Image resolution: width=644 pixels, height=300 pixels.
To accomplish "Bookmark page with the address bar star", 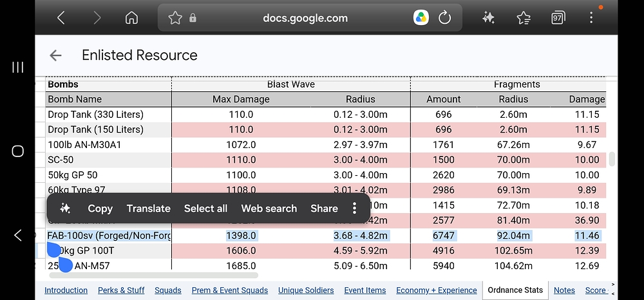I will 175,17.
